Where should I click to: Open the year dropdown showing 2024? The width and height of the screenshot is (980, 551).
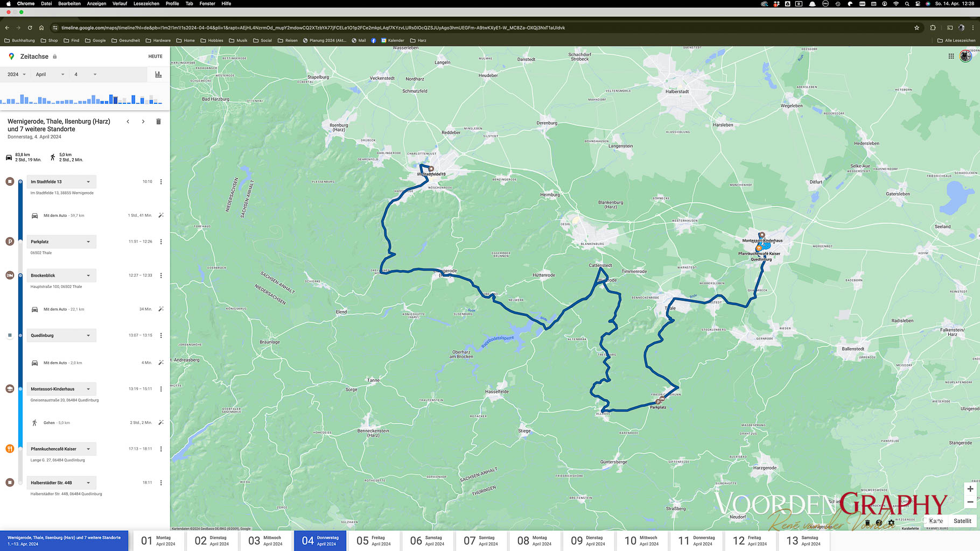coord(17,74)
